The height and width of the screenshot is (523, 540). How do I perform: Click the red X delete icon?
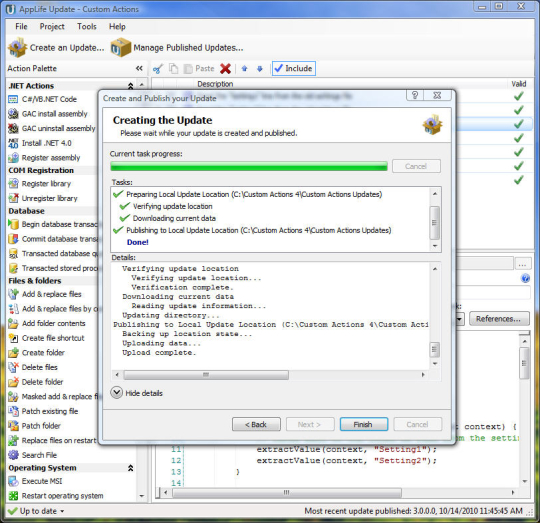coord(225,69)
